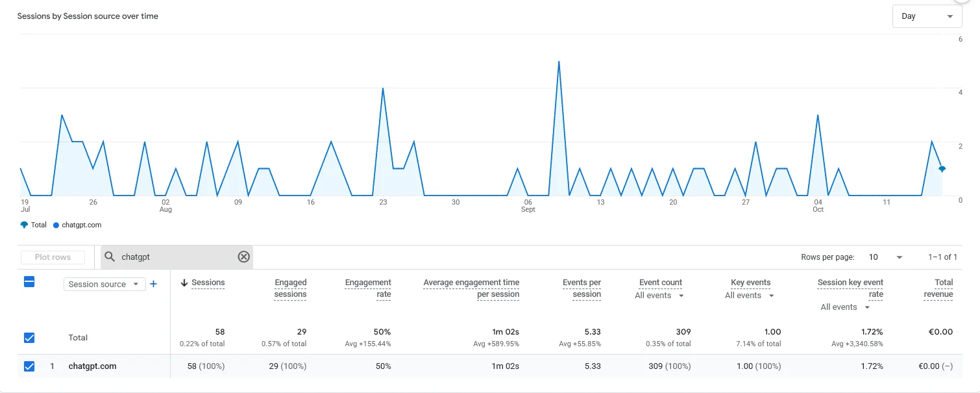Click the 04 Oct axis label
The image size is (980, 393).
tap(818, 206)
